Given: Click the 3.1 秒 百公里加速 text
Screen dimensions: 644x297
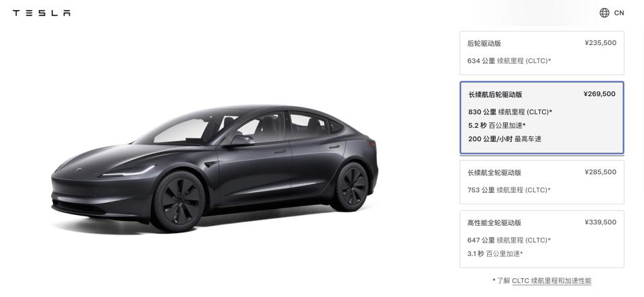Looking at the screenshot, I should tap(495, 254).
